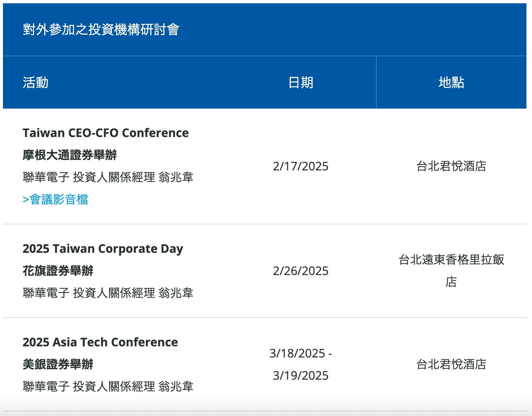Click the 2/26/2025 date cell

301,271
